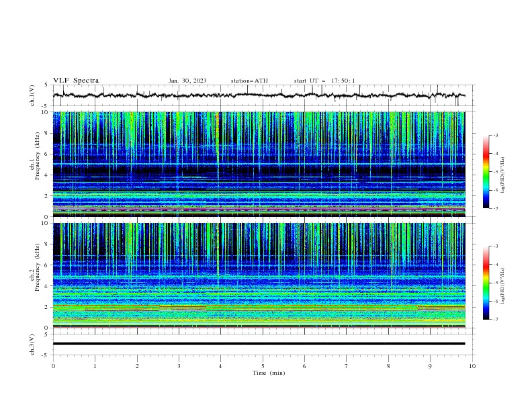
Task: Click the ch.2 spectrogram color scale bar
Action: coord(486,283)
